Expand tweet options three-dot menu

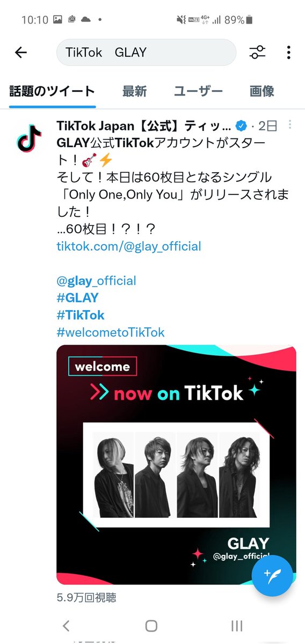[x=290, y=125]
